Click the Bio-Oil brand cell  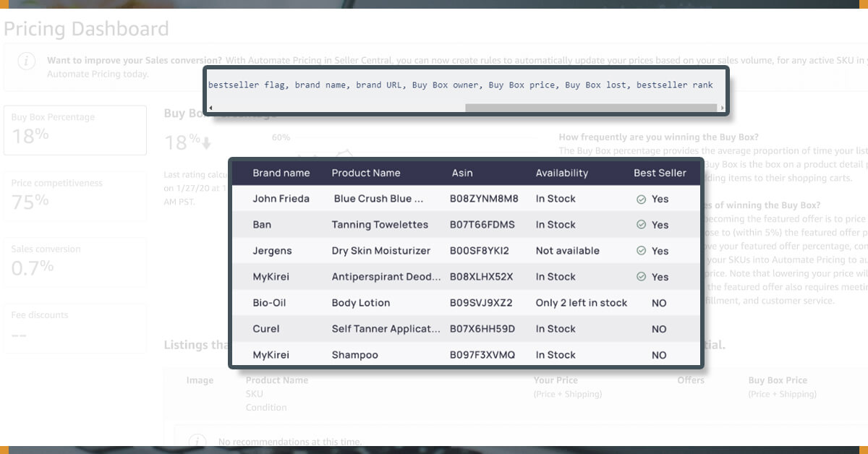coord(269,303)
